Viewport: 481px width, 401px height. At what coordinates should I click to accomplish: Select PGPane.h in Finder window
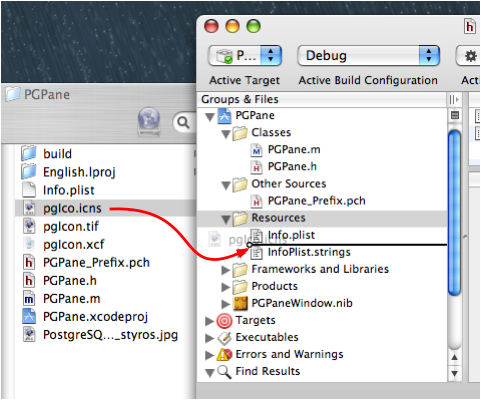point(70,280)
